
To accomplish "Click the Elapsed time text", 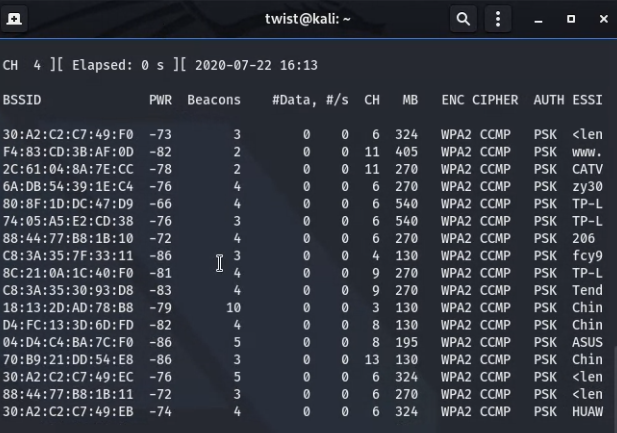I will [118, 65].
